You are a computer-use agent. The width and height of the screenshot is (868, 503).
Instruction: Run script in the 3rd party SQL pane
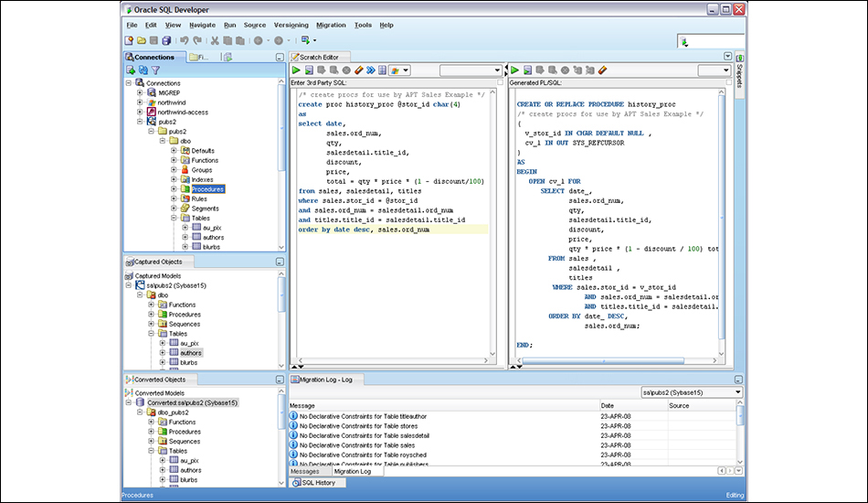(309, 70)
